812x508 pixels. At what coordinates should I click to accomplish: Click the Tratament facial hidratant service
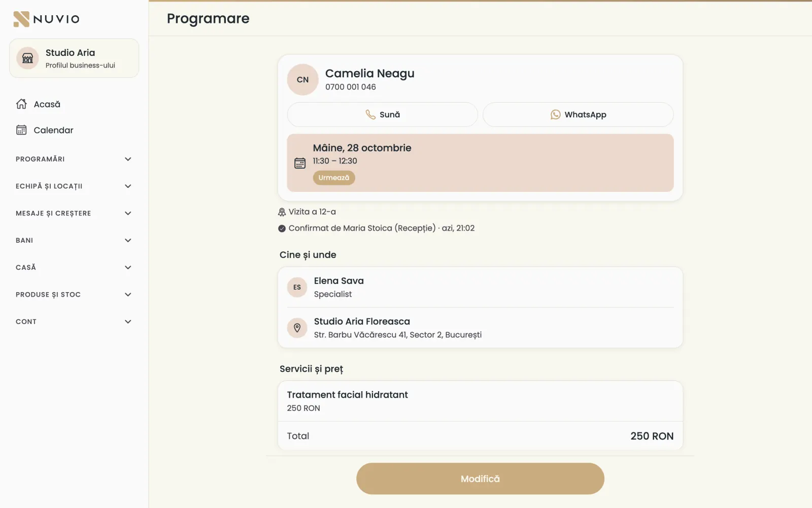click(347, 395)
